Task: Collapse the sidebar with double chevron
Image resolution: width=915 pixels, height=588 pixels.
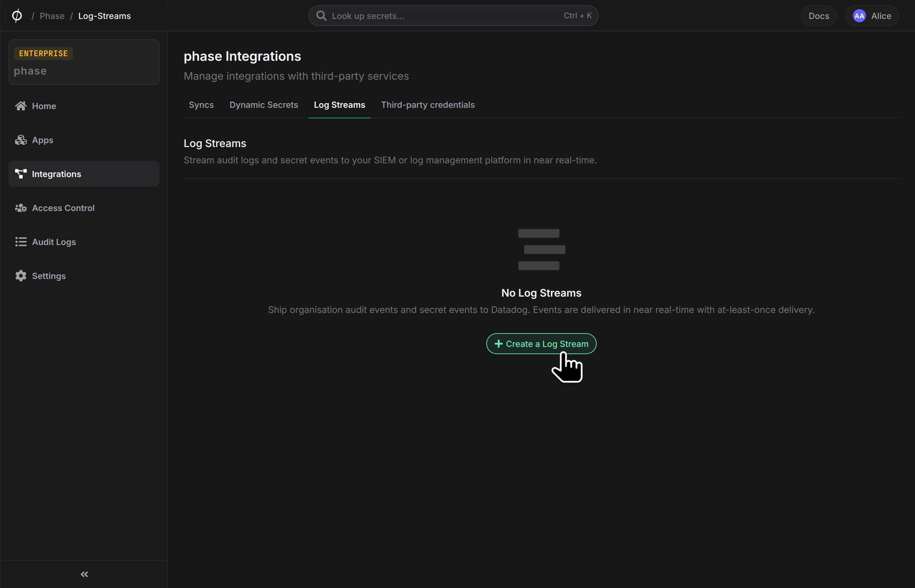Action: point(84,574)
